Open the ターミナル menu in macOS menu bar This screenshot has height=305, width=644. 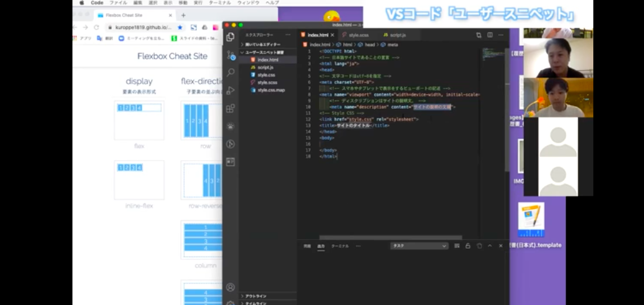pos(220,2)
